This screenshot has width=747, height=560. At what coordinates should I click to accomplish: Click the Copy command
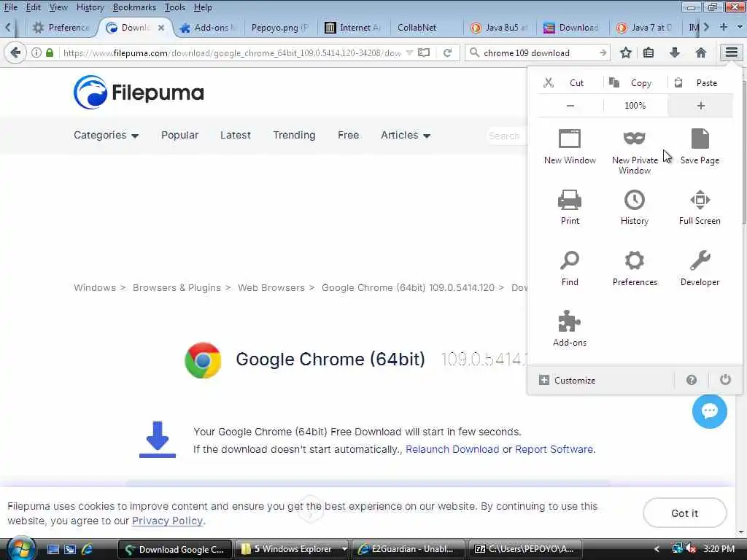click(635, 83)
